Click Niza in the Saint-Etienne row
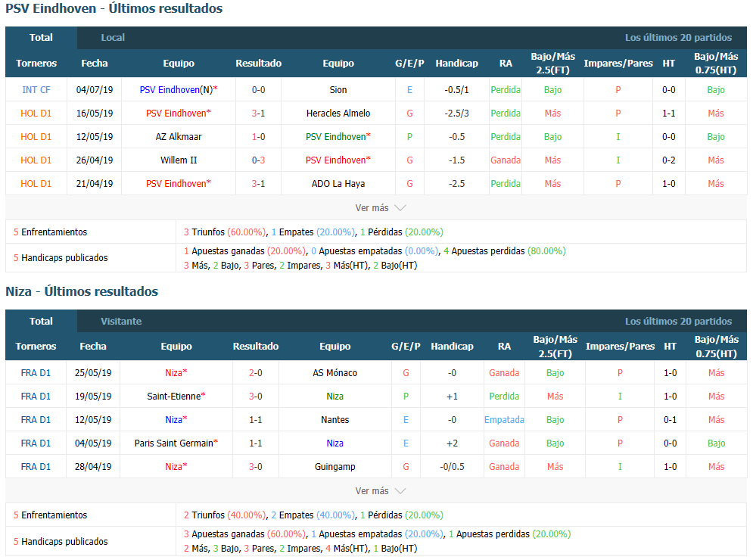The height and width of the screenshot is (560, 753). 334,397
